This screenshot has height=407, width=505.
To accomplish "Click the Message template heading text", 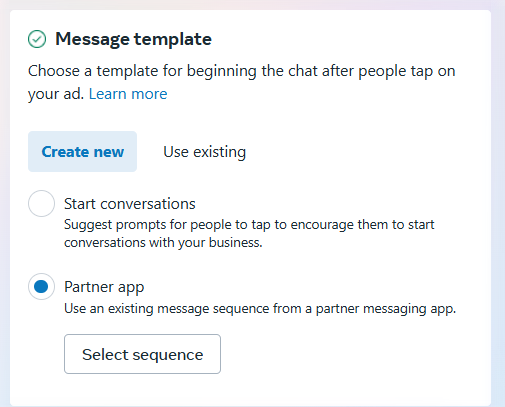I will pyautogui.click(x=133, y=39).
